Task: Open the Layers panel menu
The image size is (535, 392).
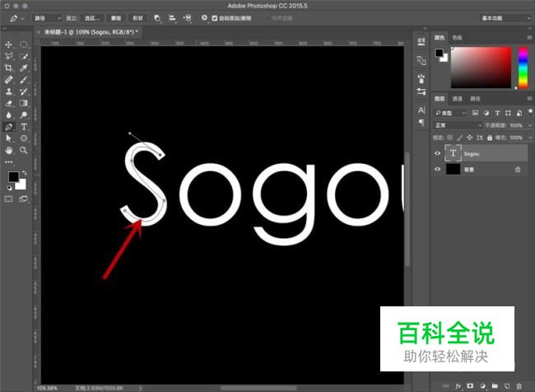Action: click(529, 99)
